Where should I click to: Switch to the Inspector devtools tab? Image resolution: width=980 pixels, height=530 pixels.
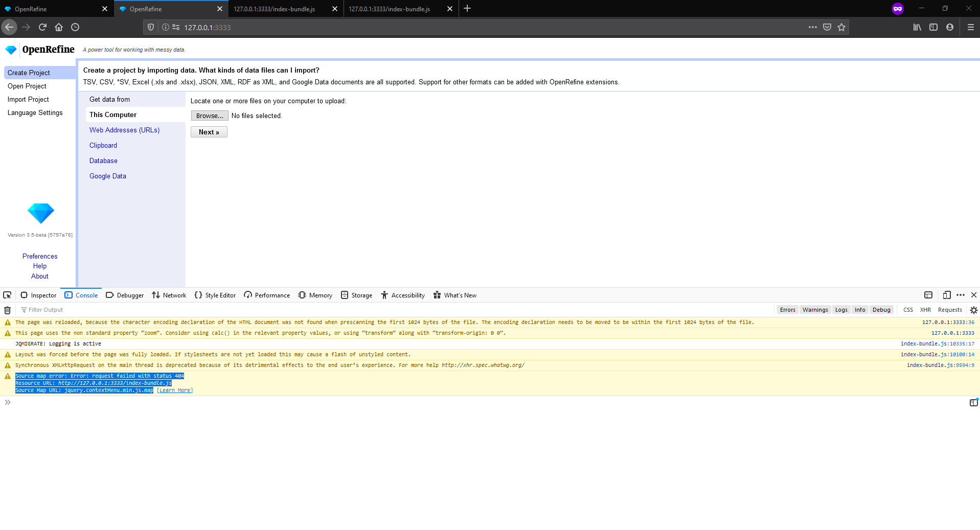(x=38, y=295)
